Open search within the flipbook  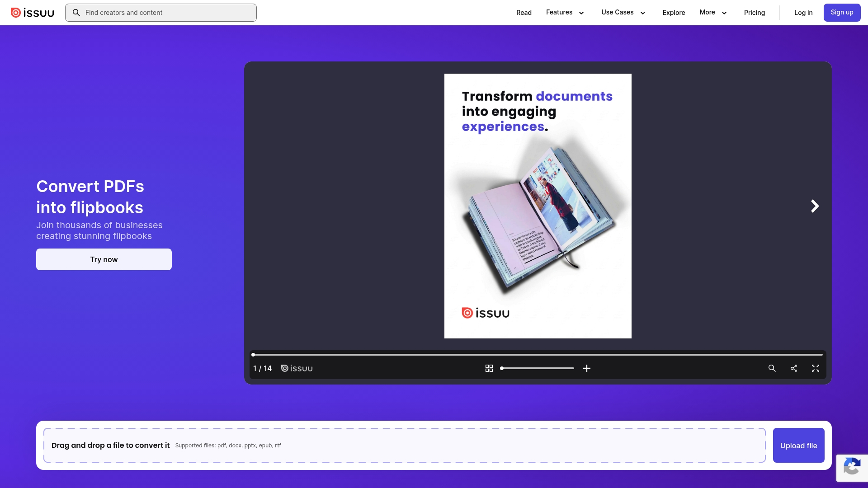pyautogui.click(x=772, y=368)
